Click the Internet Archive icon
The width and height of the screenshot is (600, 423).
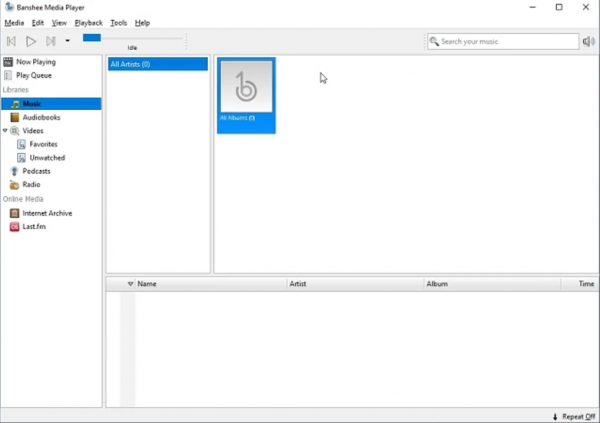tap(15, 213)
